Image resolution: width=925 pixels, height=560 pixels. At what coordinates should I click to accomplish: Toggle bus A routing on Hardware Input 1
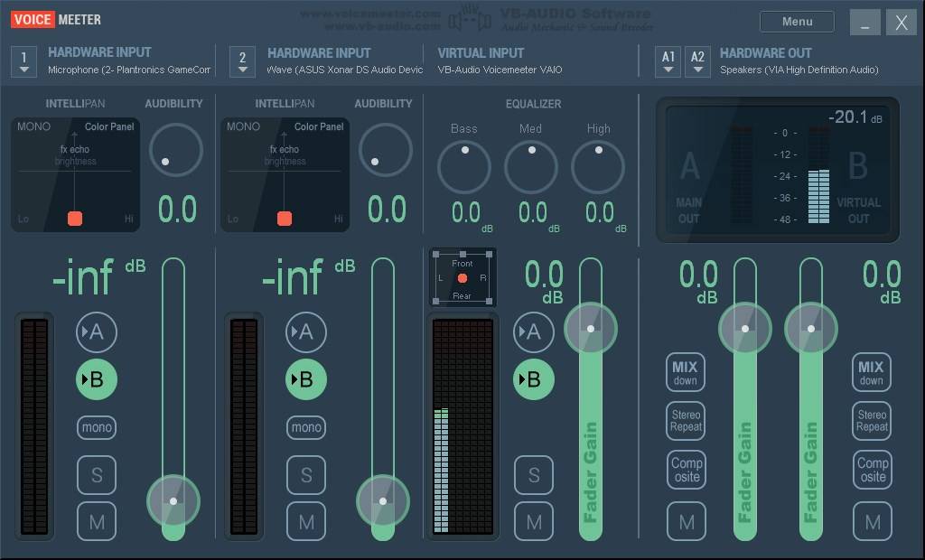(96, 332)
